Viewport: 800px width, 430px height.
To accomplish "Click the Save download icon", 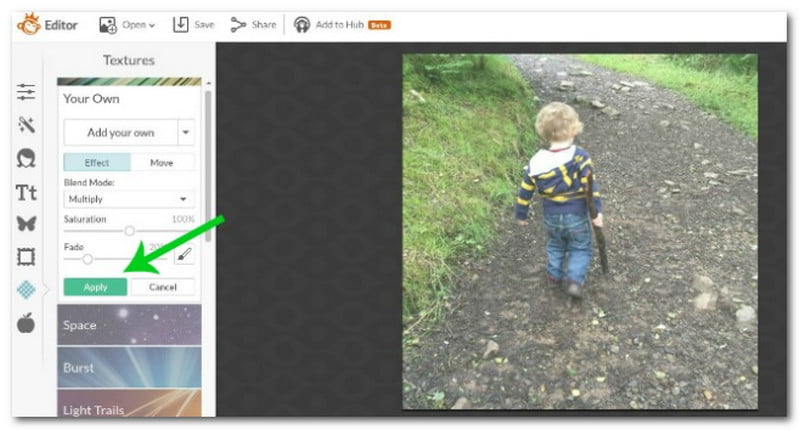I will [181, 24].
